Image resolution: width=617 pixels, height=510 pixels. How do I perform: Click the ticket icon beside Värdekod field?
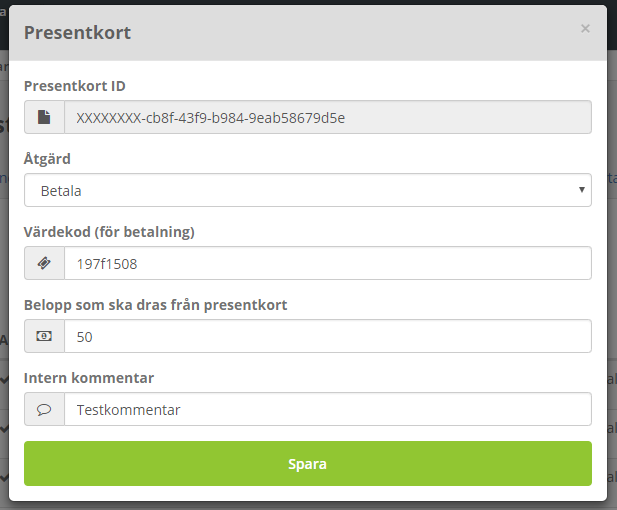(x=44, y=263)
